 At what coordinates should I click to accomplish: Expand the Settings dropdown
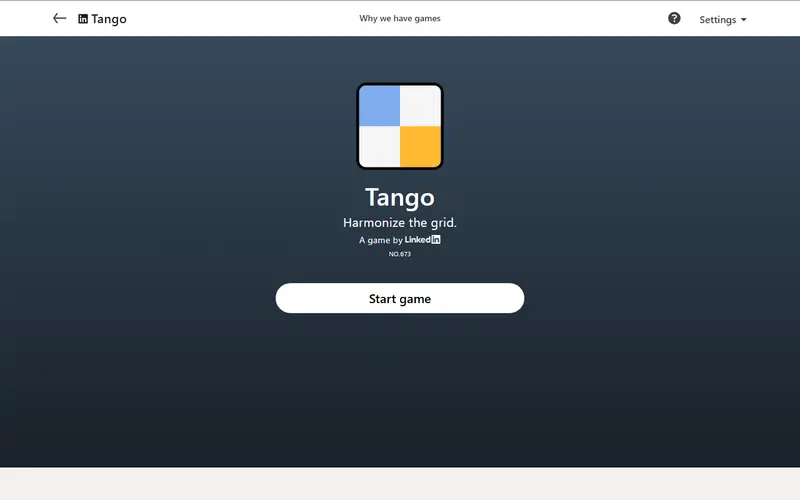(x=722, y=19)
